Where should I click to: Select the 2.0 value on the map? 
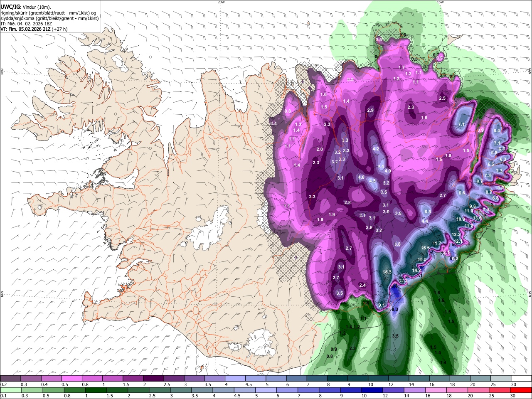320,150
